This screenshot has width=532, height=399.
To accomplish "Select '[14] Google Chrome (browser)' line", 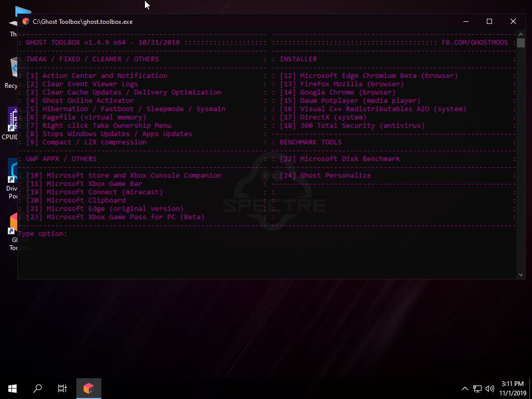I will (x=338, y=92).
